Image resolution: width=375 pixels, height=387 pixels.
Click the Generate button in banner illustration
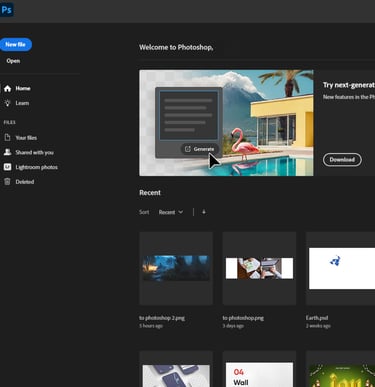point(200,149)
